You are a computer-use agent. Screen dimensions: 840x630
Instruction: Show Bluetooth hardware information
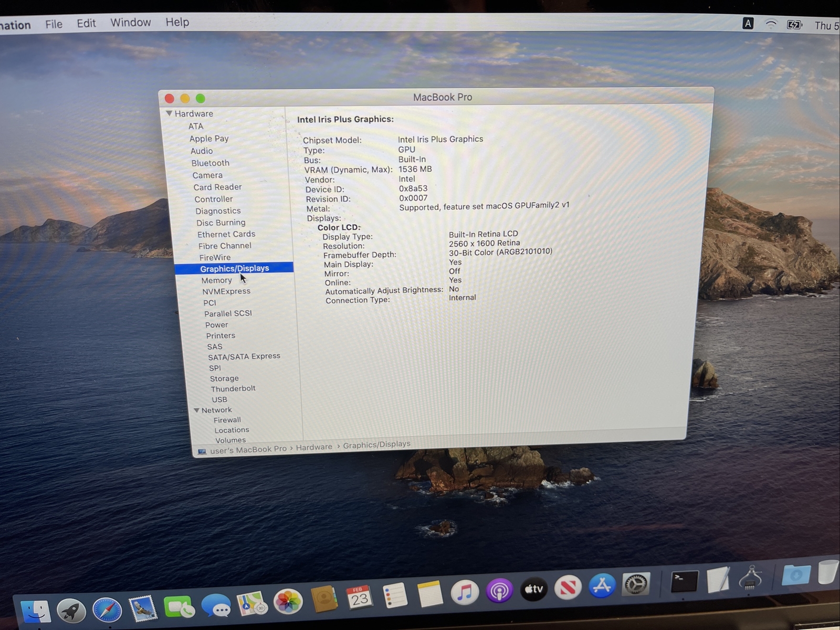(211, 163)
